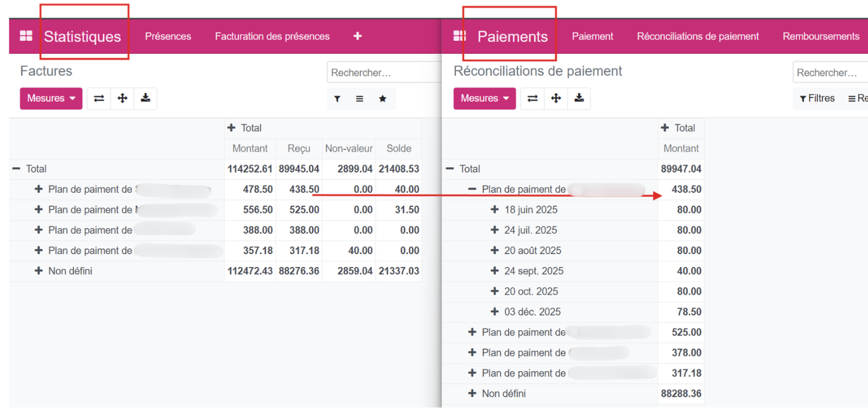Add a new tab with the plus button

(x=357, y=36)
